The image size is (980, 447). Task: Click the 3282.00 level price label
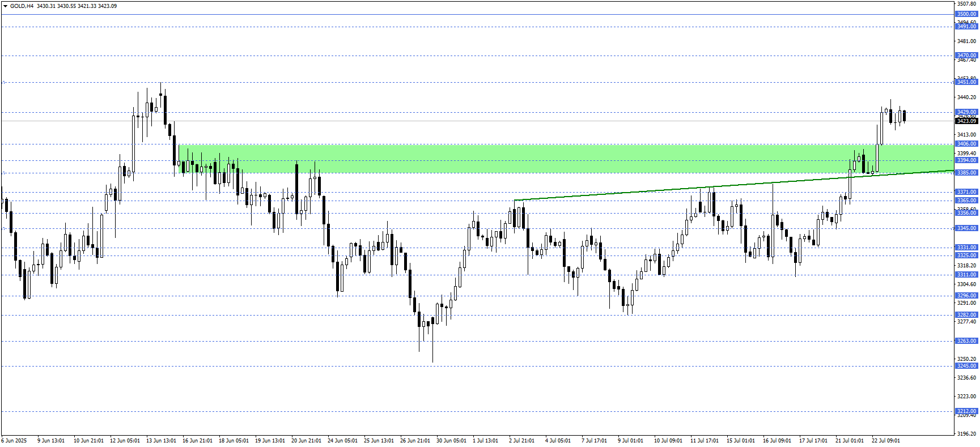click(966, 315)
